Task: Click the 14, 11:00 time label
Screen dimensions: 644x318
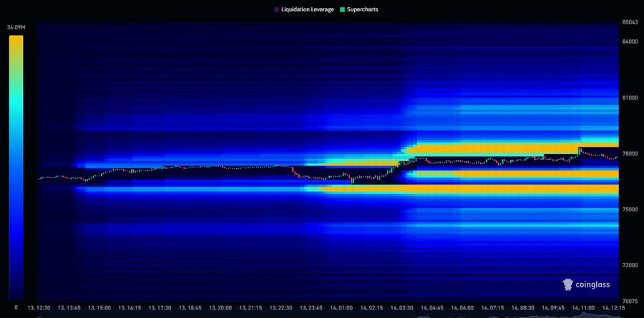Action: [x=583, y=308]
